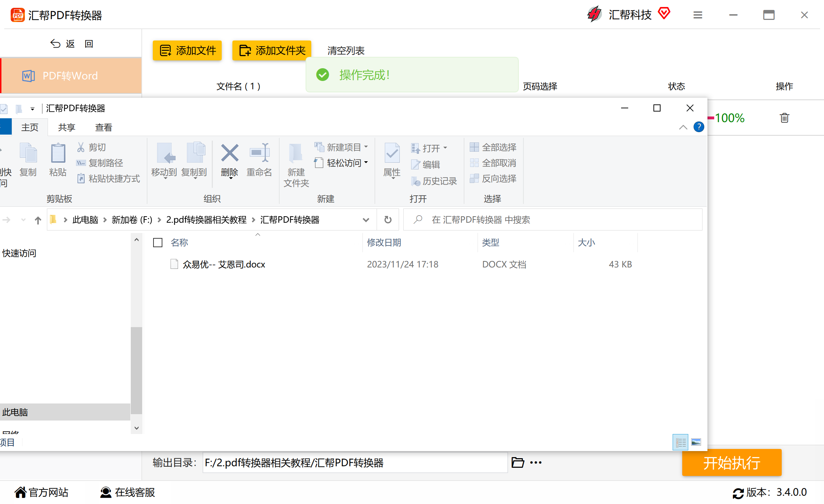Refresh the Explorer folder view
This screenshot has height=504, width=824.
click(x=388, y=220)
